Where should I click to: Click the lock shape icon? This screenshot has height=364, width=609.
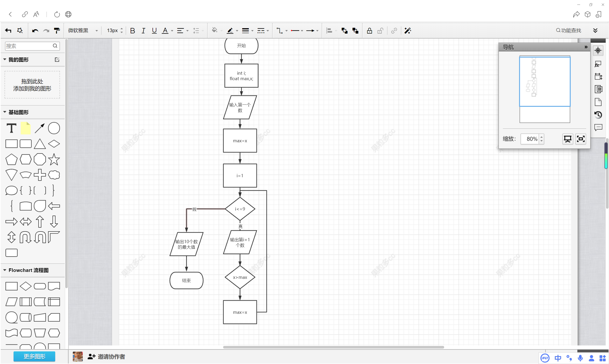369,31
